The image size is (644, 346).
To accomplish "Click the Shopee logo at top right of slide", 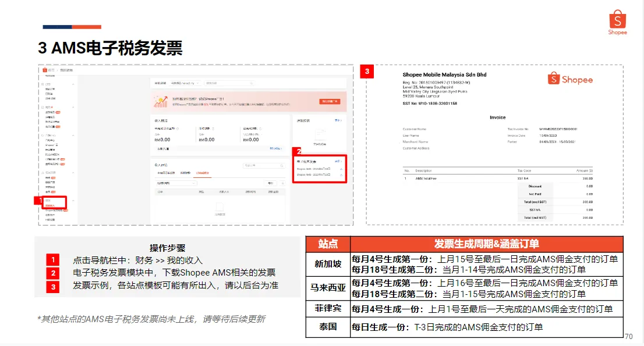I will click(x=617, y=22).
